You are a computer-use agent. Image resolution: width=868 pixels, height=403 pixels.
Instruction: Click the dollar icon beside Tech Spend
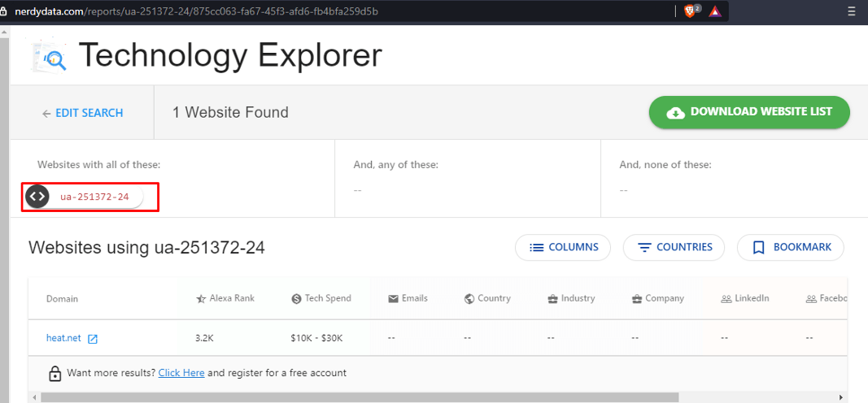tap(296, 299)
